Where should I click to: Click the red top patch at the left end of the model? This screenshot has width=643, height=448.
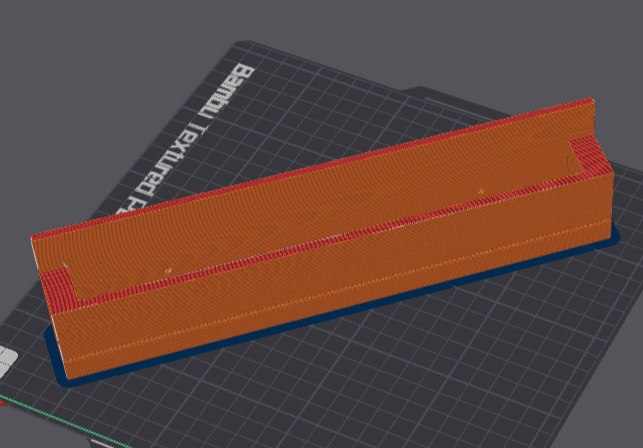tap(59, 289)
